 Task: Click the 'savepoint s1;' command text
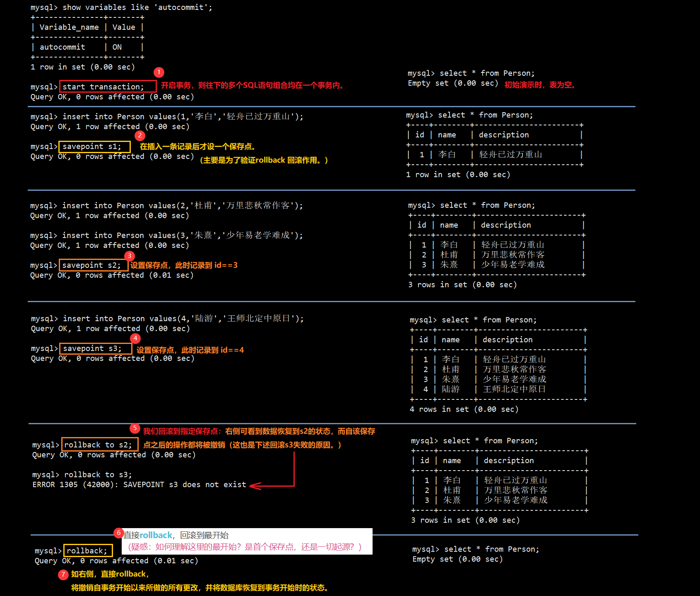click(92, 146)
